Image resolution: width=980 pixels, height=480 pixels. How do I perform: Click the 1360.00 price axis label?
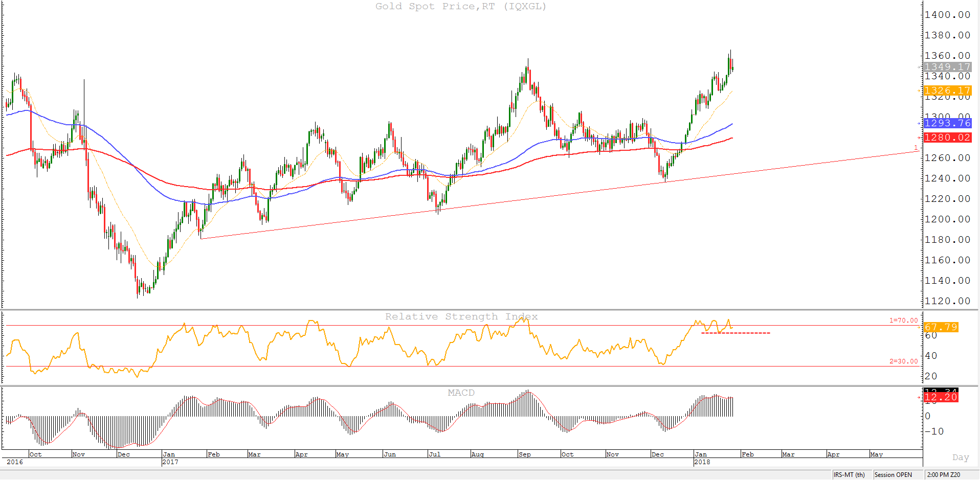click(x=947, y=56)
